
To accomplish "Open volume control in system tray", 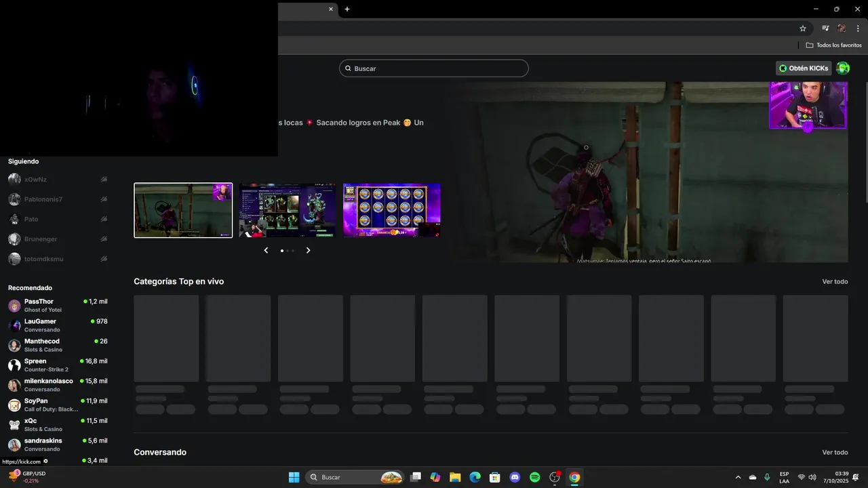I will (812, 477).
